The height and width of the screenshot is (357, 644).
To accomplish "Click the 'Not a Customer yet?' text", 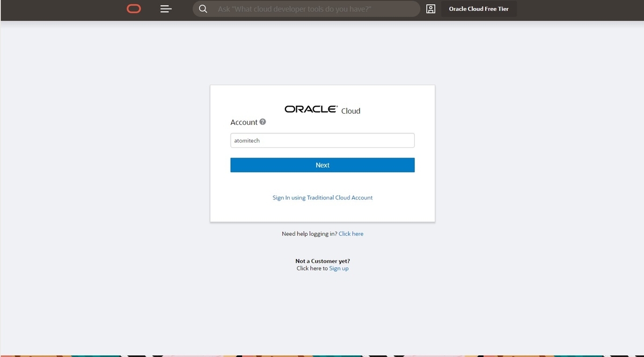I will pos(323,261).
